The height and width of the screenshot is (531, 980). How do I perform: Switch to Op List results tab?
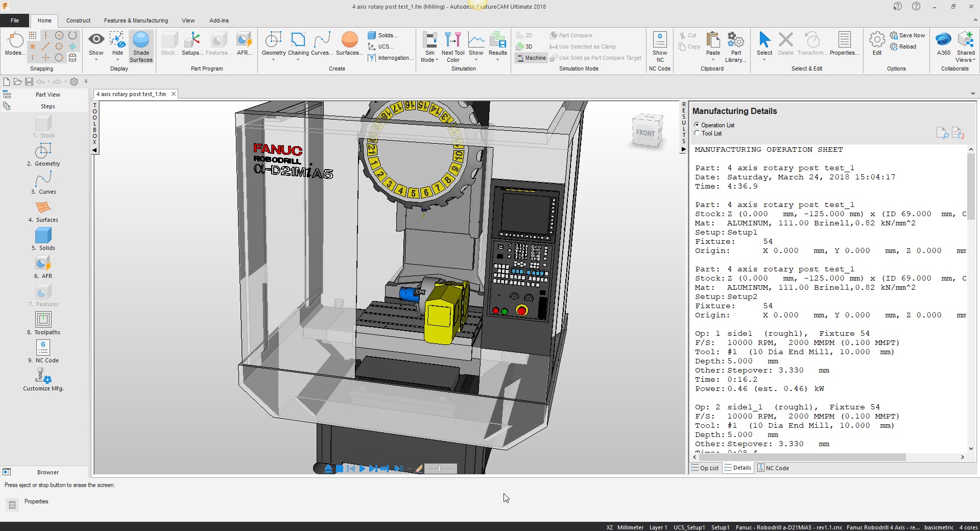click(x=705, y=468)
